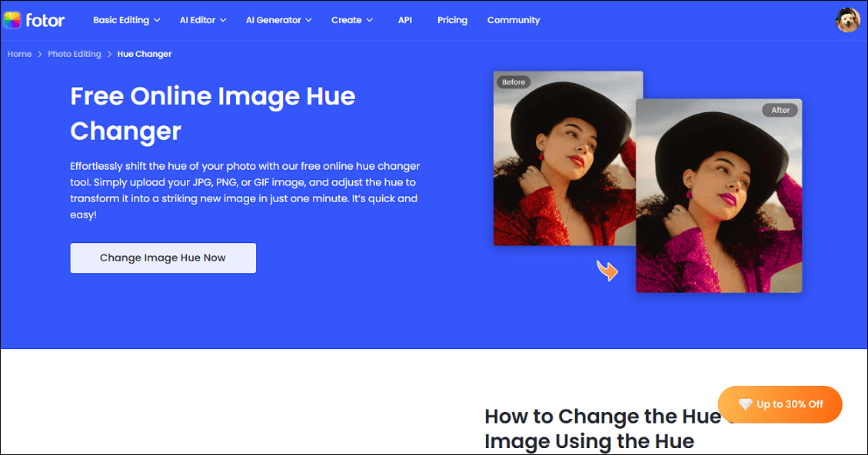This screenshot has width=868, height=455.
Task: Click the Change Image Hue Now button
Action: coord(163,257)
